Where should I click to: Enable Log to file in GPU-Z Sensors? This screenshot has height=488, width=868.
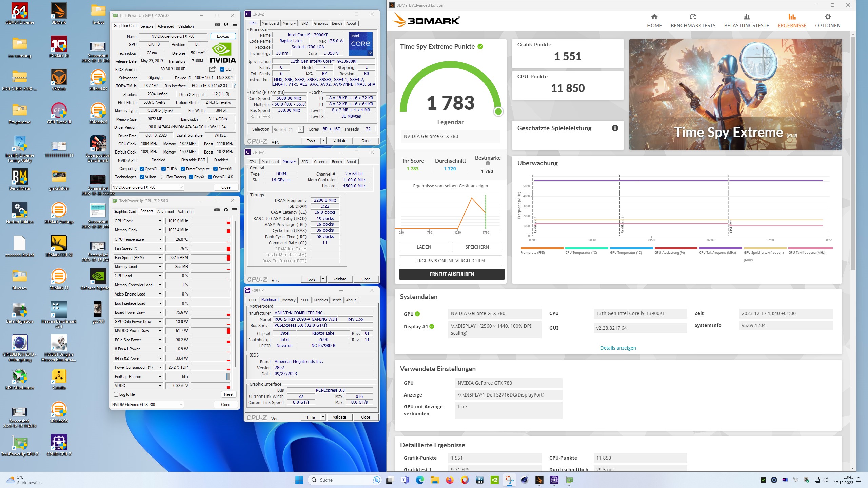click(x=116, y=394)
